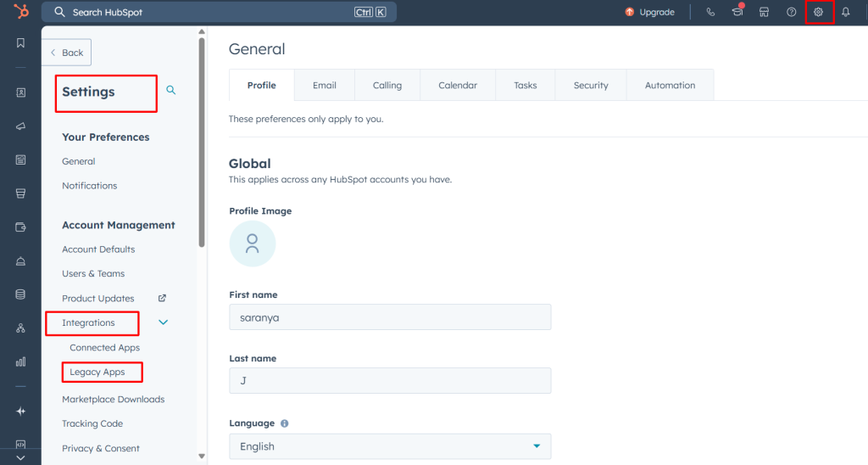
Task: Open Product Updates
Action: click(98, 298)
